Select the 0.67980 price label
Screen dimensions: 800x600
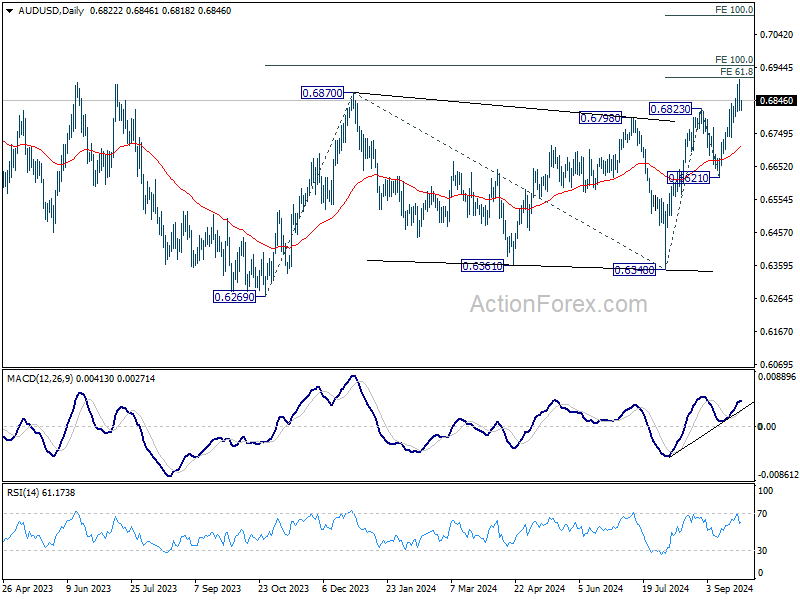pos(601,118)
